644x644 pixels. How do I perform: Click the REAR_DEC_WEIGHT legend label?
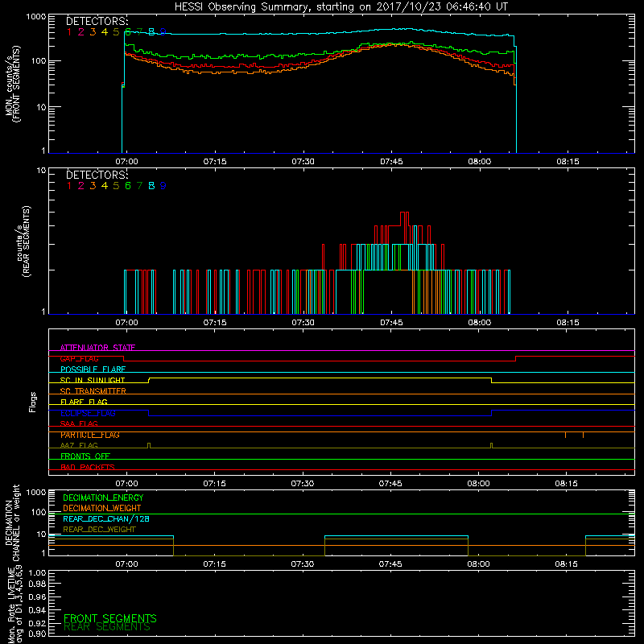(99, 530)
